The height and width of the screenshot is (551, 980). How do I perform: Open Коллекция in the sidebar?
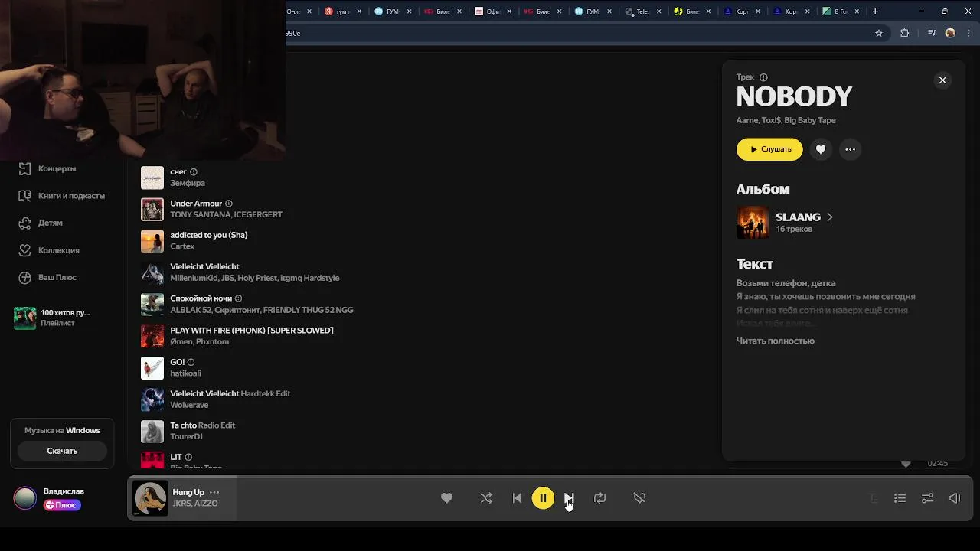(59, 250)
